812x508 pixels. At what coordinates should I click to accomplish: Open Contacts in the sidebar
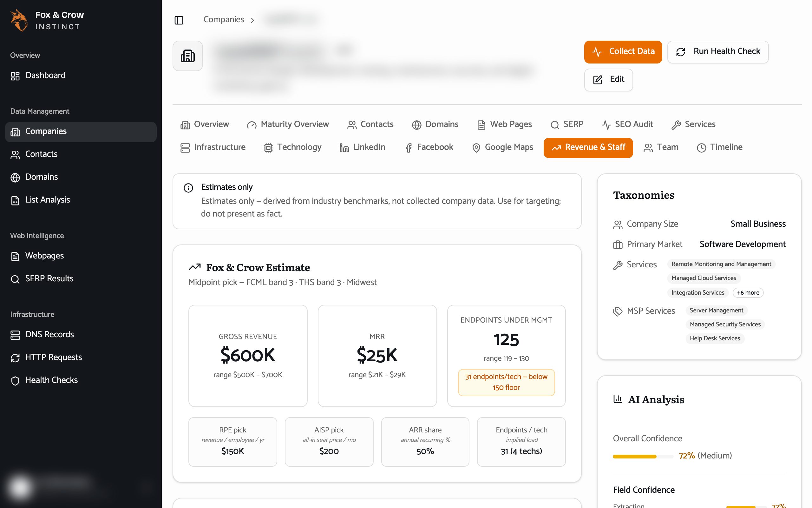81,154
